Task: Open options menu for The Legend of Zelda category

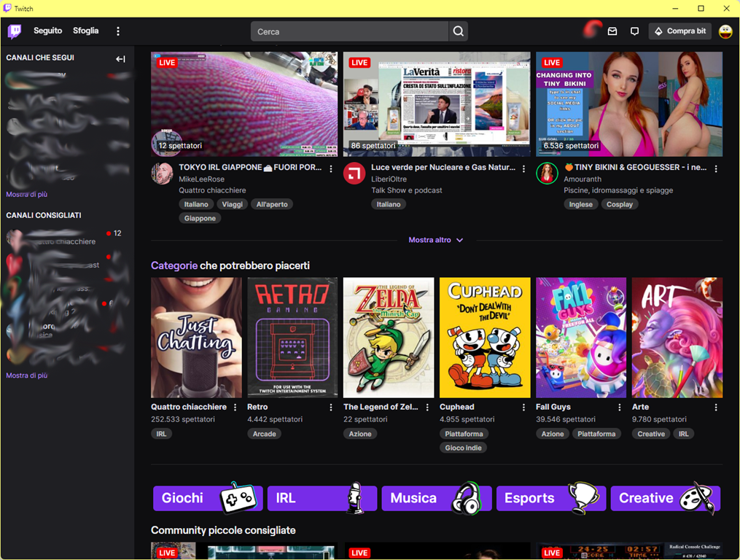Action: 427,407
